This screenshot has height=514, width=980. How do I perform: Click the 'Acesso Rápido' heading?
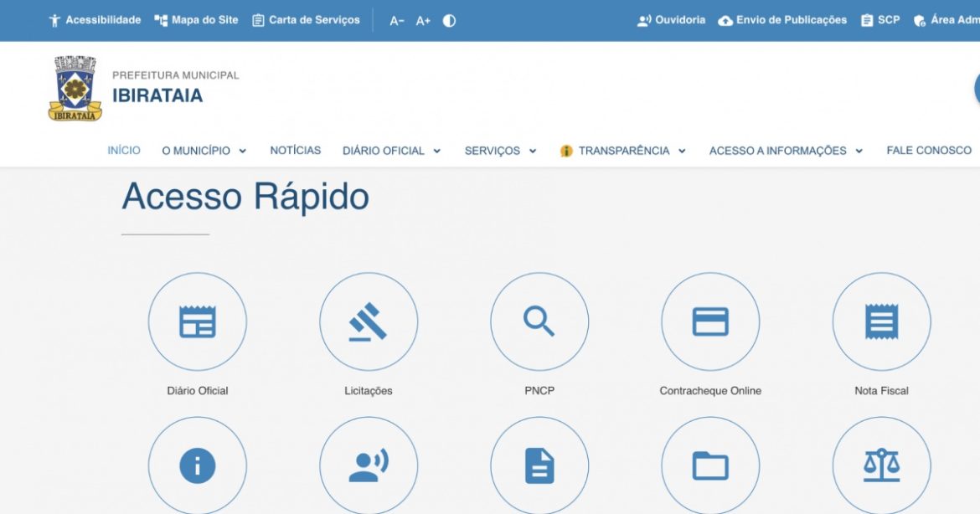(245, 197)
